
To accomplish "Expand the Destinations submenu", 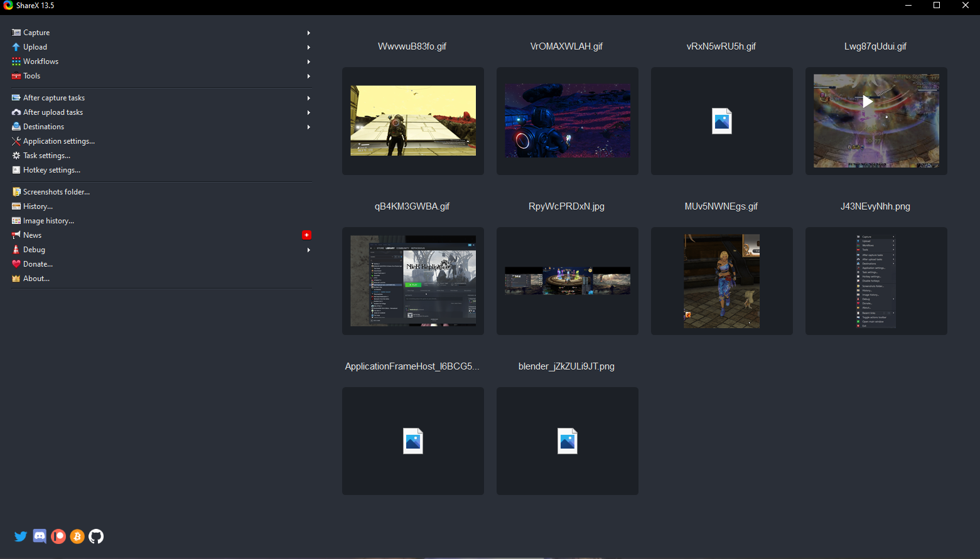I will (308, 127).
